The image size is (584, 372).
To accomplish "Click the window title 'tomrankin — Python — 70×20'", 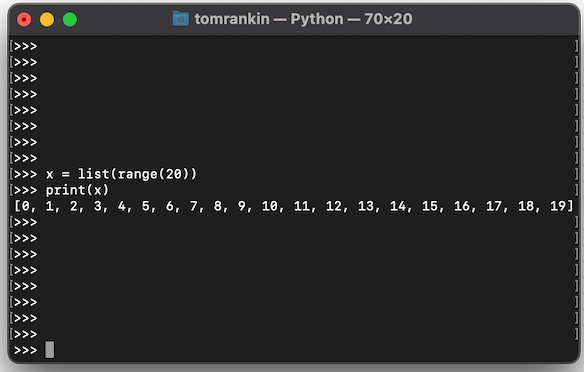I will (x=303, y=19).
